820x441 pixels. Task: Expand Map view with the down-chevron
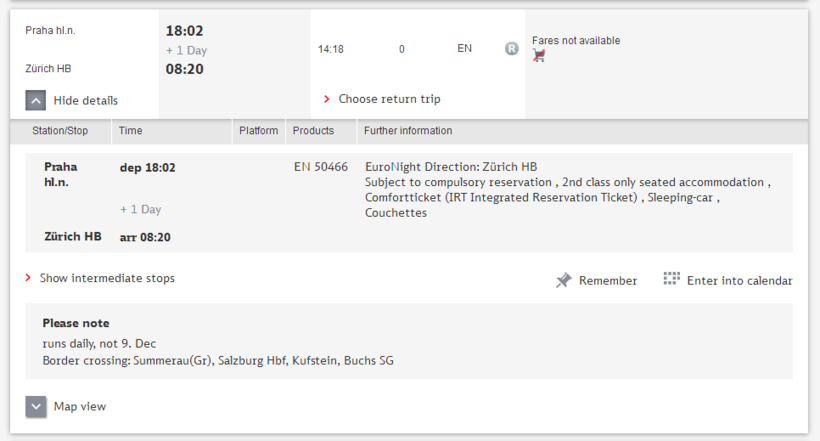tap(36, 406)
